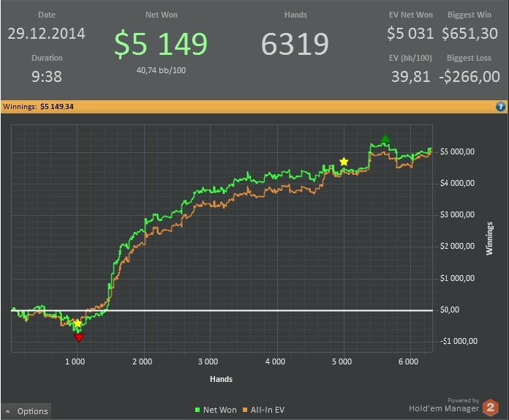The height and width of the screenshot is (420, 509).
Task: Click the Powered by text
Action: (x=463, y=400)
